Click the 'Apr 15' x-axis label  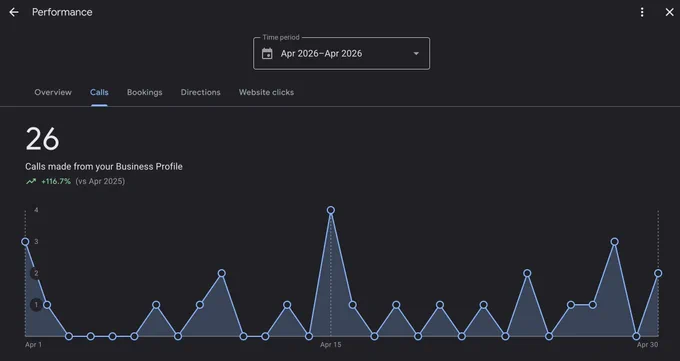coord(330,345)
